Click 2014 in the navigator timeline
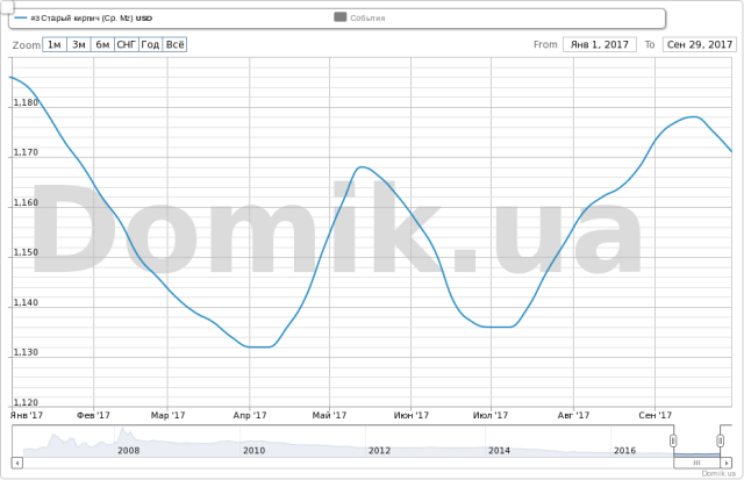 pyautogui.click(x=499, y=450)
